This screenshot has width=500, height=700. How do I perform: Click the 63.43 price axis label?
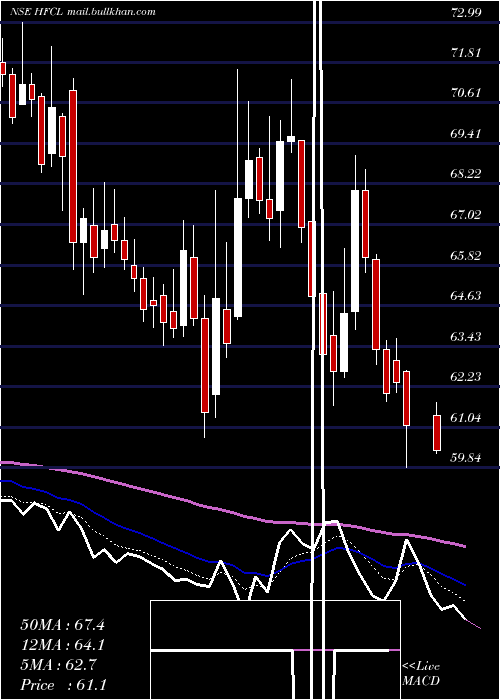click(x=466, y=336)
